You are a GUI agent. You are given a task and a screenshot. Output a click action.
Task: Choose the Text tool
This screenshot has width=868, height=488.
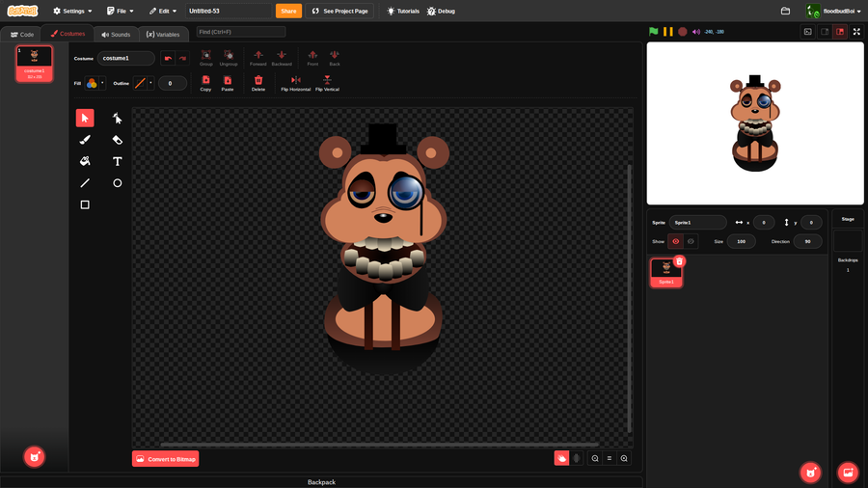tap(117, 161)
